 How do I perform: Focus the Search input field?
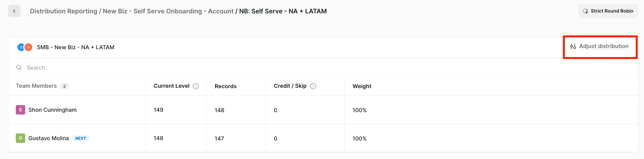[323, 68]
